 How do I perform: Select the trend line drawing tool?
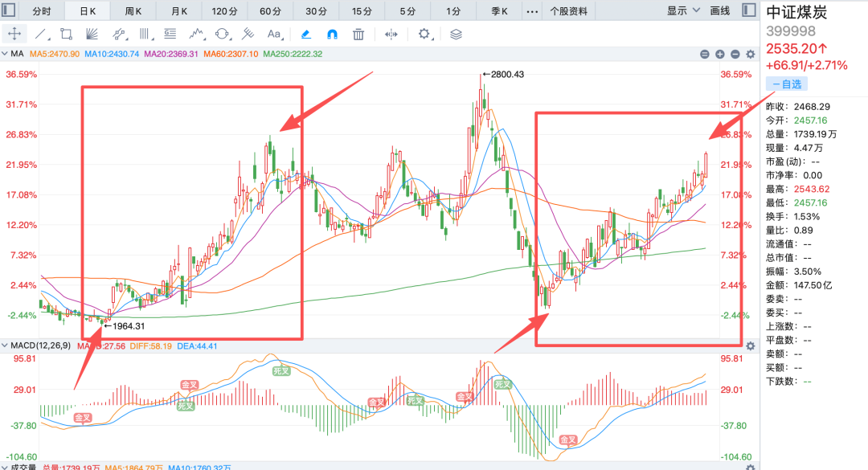tap(41, 35)
